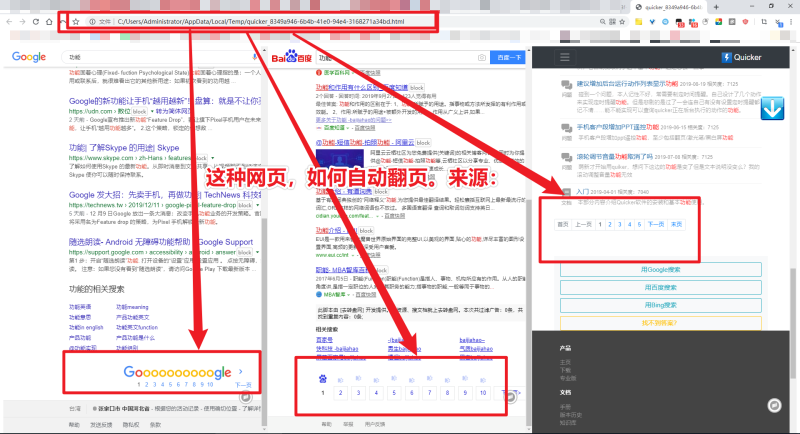Click Quicker pagination page 3

(x=619, y=224)
